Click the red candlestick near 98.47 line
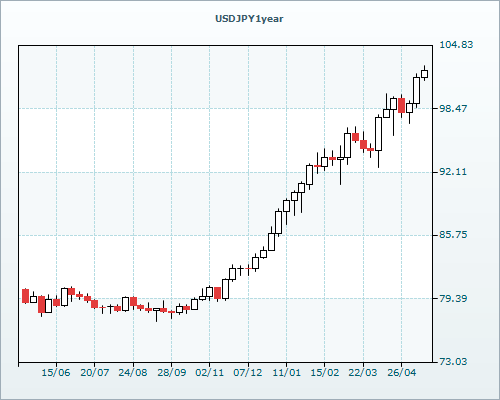The width and height of the screenshot is (500, 400). tap(401, 106)
